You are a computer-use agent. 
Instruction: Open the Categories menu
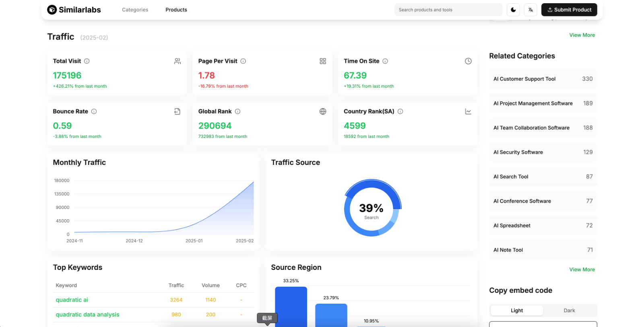click(x=135, y=10)
